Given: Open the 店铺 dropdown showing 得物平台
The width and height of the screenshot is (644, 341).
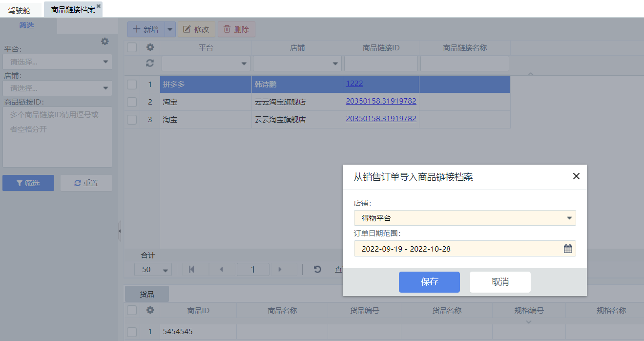Looking at the screenshot, I should pyautogui.click(x=464, y=218).
